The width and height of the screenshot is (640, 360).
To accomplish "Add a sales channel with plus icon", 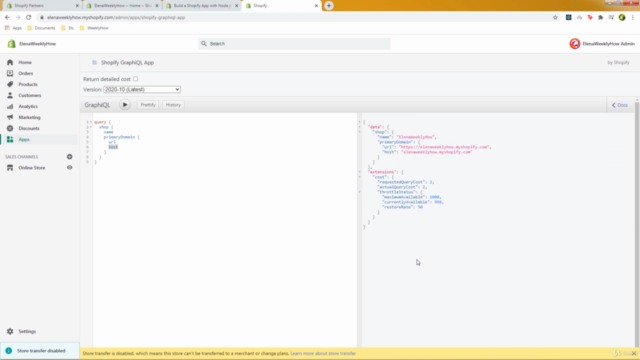I will click(x=69, y=157).
